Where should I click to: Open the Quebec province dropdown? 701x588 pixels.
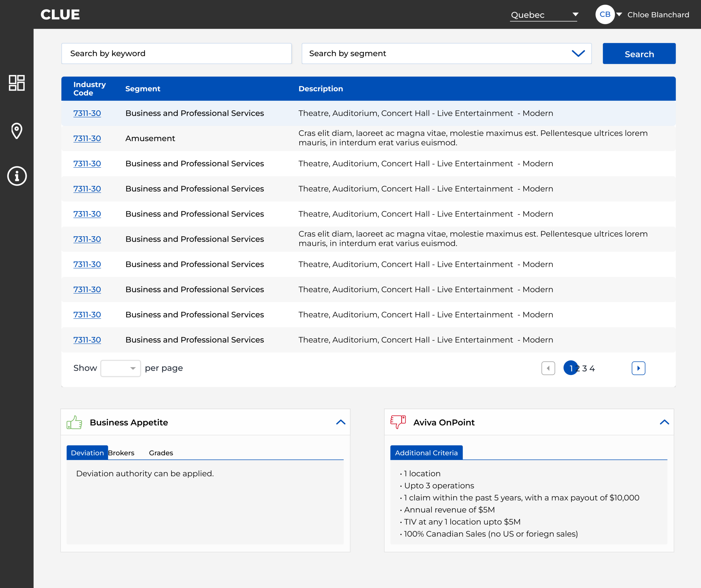(x=544, y=15)
